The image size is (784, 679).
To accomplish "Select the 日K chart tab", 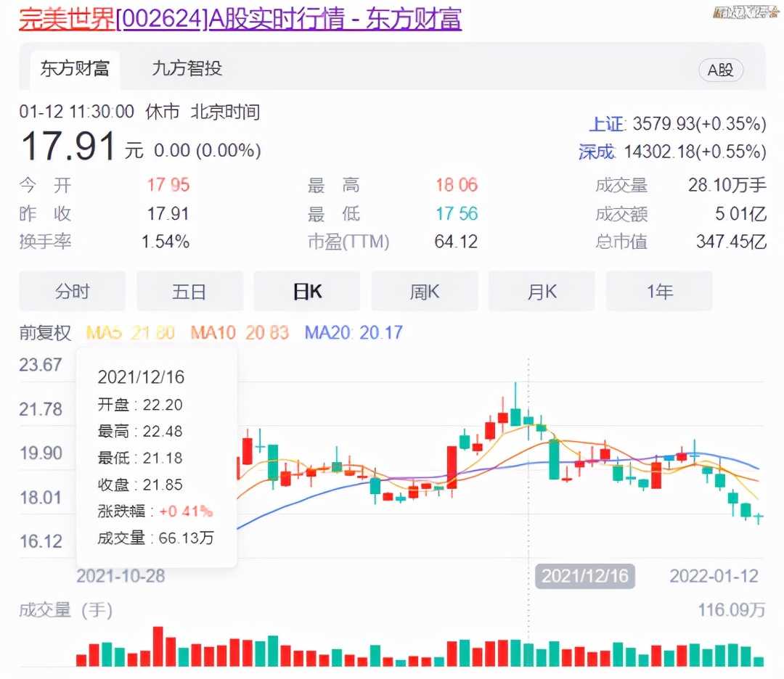I will (x=307, y=292).
